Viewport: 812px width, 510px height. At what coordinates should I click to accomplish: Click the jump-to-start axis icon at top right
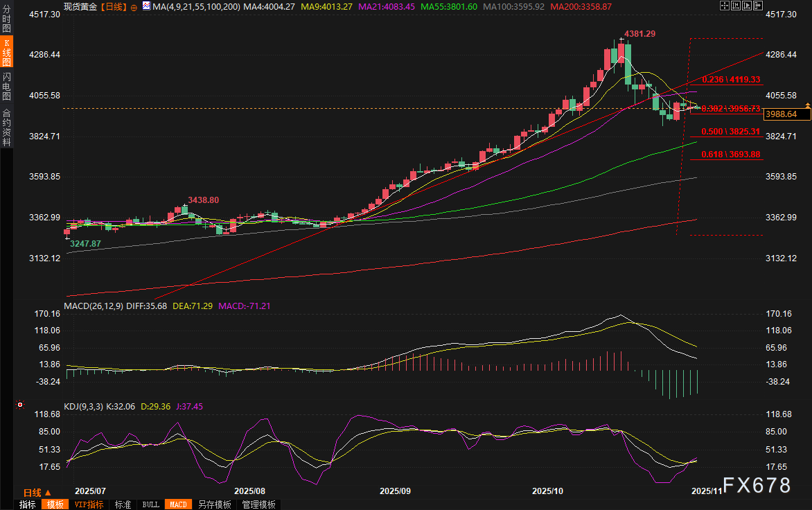click(x=736, y=6)
